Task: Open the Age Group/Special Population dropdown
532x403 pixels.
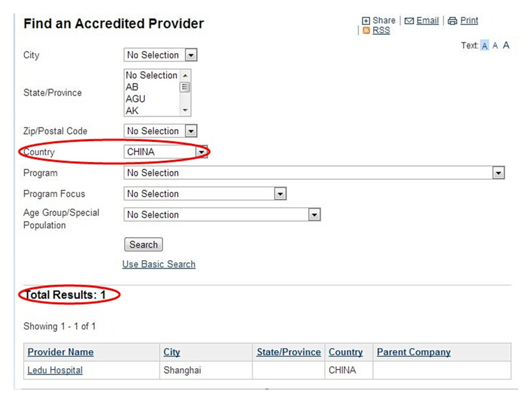Action: [x=314, y=215]
